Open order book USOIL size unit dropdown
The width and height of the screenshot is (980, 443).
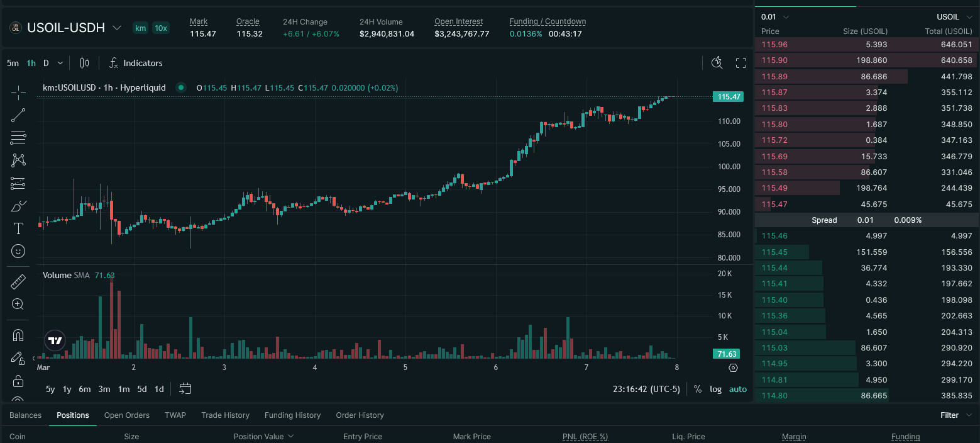[954, 17]
